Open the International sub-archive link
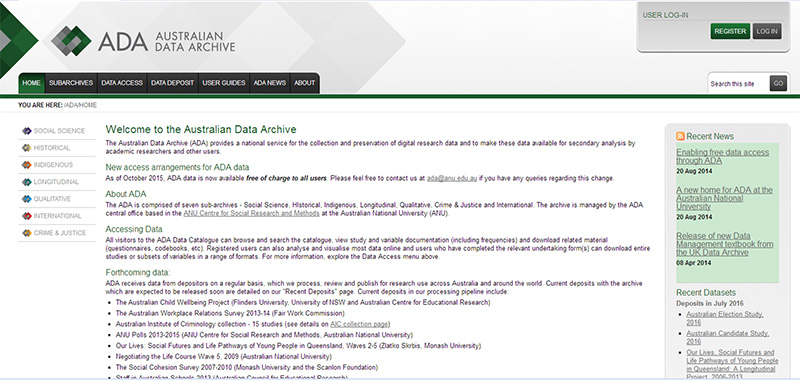Image resolution: width=800 pixels, height=380 pixels. [57, 216]
